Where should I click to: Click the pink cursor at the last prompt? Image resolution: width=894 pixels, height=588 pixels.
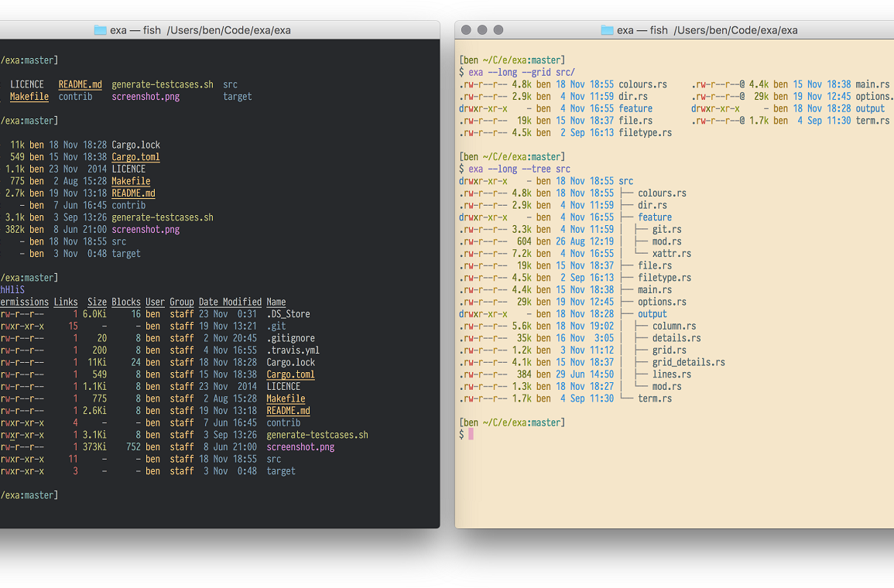[x=471, y=435]
